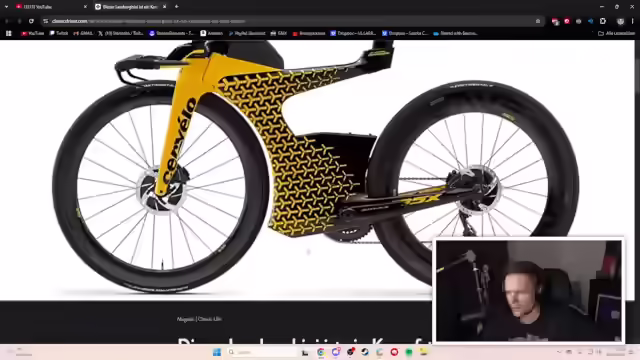640x360 pixels.
Task: Open the tab search dropdown arrow
Action: point(6,7)
